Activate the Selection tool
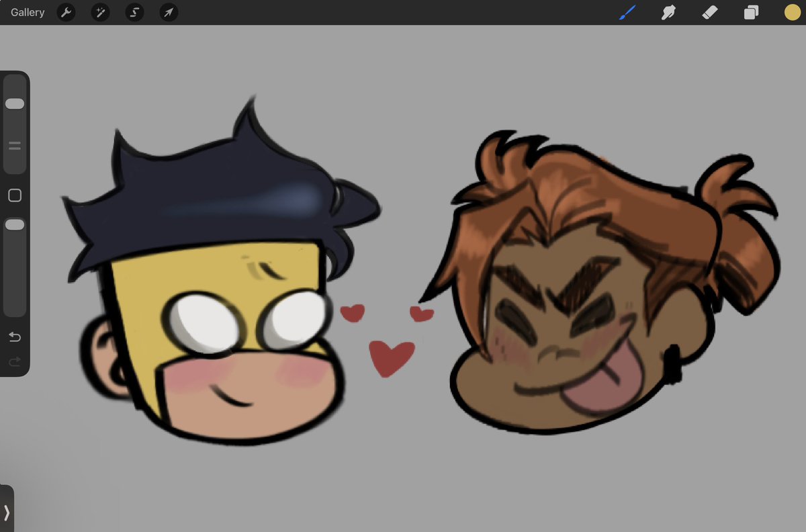 (x=134, y=12)
